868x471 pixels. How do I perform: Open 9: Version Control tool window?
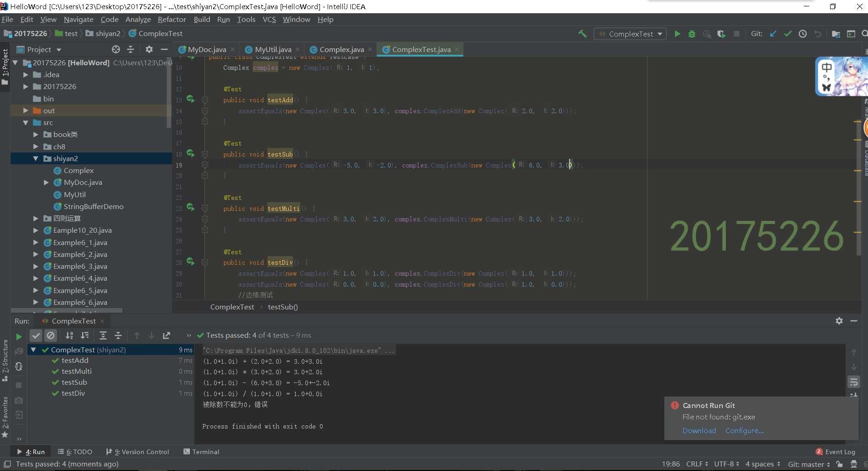137,452
